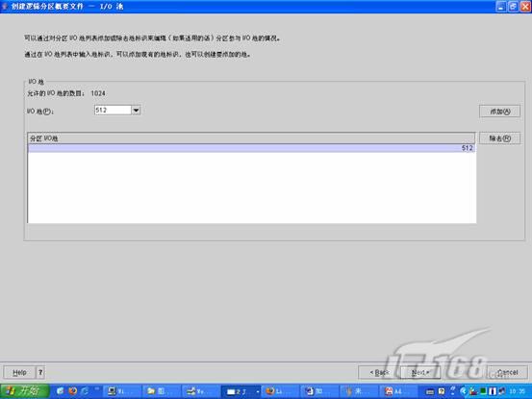Proceed with the Next button
The width and height of the screenshot is (532, 399).
(x=420, y=372)
